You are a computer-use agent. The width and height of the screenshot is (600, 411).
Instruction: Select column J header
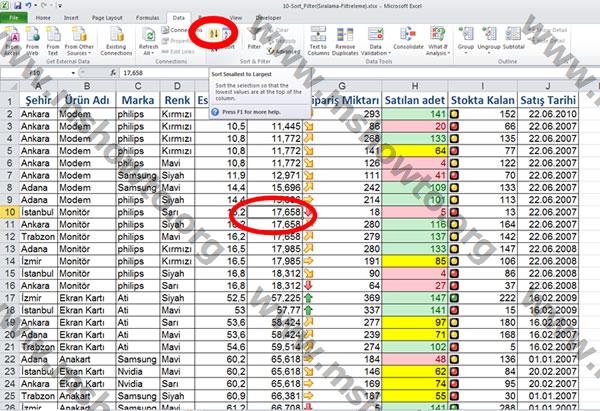pos(548,86)
